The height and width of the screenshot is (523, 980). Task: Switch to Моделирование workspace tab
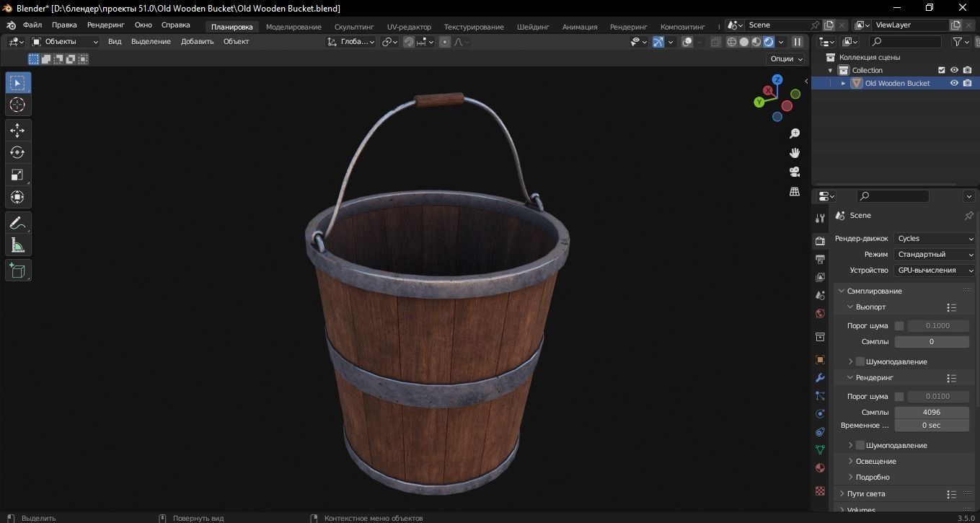pyautogui.click(x=293, y=27)
